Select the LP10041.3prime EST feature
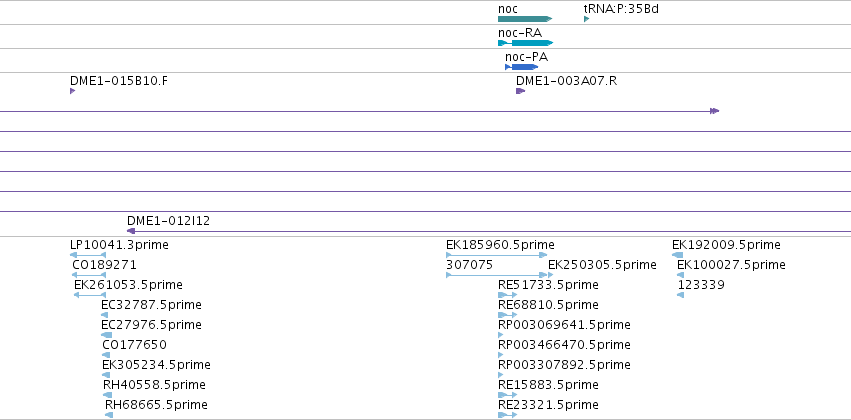The width and height of the screenshot is (851, 420). [x=88, y=255]
